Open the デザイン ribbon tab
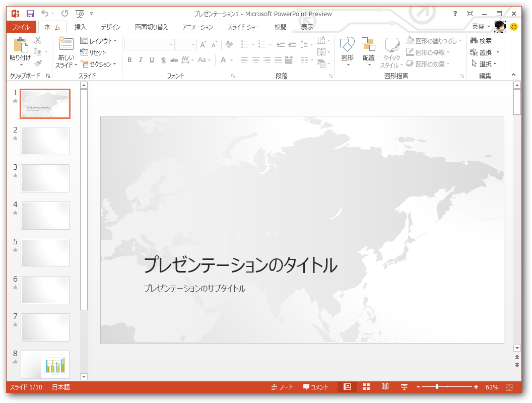The height and width of the screenshot is (403, 532). (110, 27)
